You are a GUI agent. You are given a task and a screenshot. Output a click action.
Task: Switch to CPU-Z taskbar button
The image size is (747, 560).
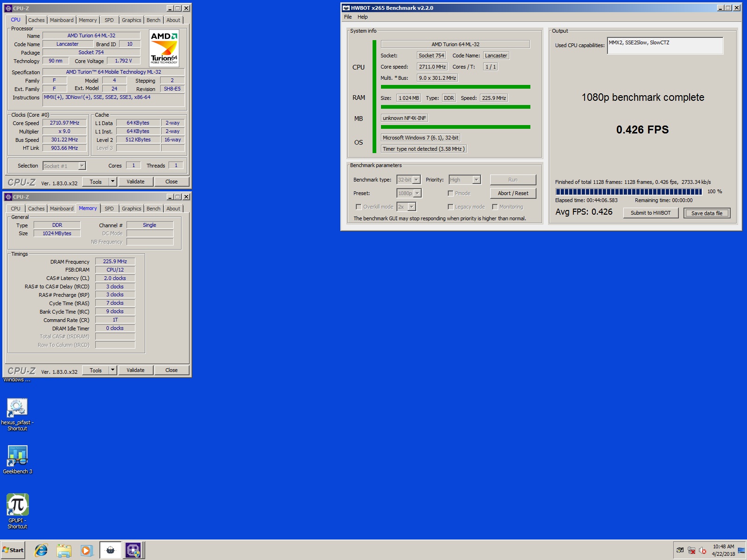[133, 550]
